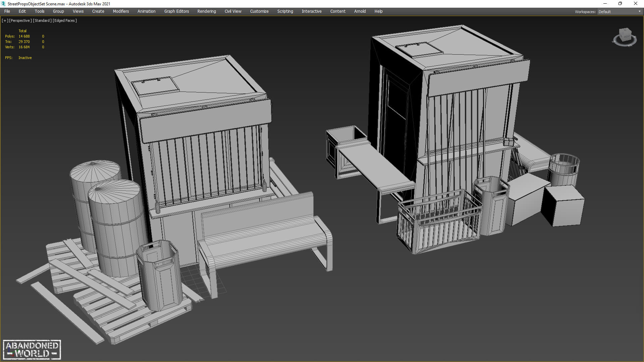This screenshot has height=362, width=644.
Task: Open the Tools menu
Action: click(40, 11)
